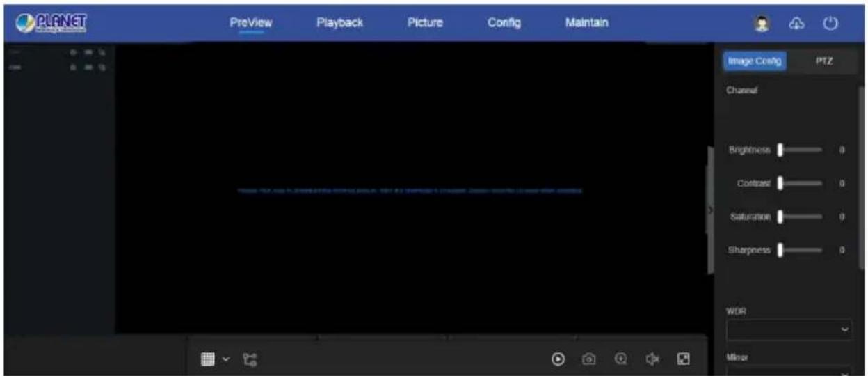Image resolution: width=868 pixels, height=376 pixels.
Task: Open the Playback tab
Action: click(339, 23)
